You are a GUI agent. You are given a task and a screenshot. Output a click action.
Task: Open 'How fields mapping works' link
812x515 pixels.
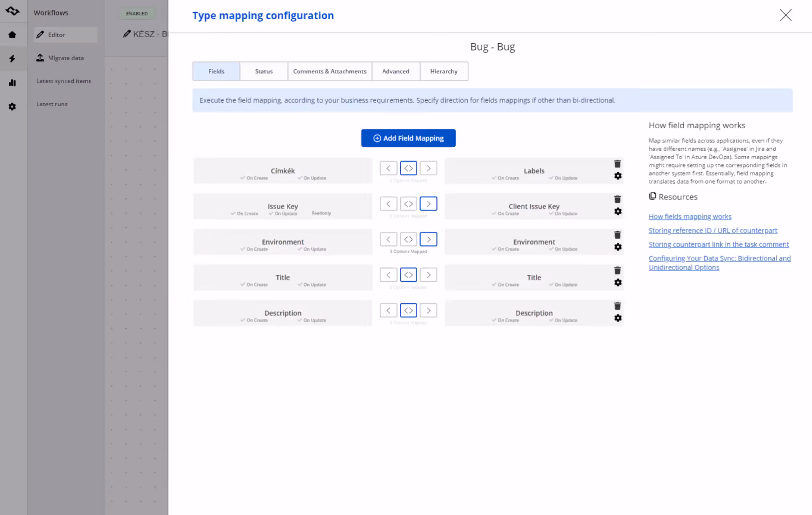tap(689, 217)
